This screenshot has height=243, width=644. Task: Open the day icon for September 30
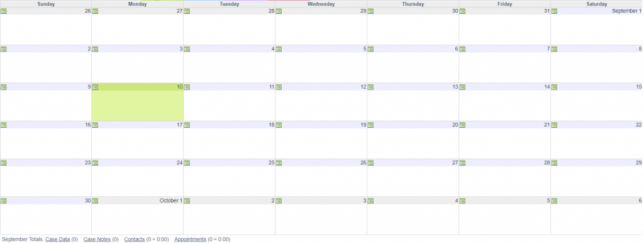(x=4, y=201)
